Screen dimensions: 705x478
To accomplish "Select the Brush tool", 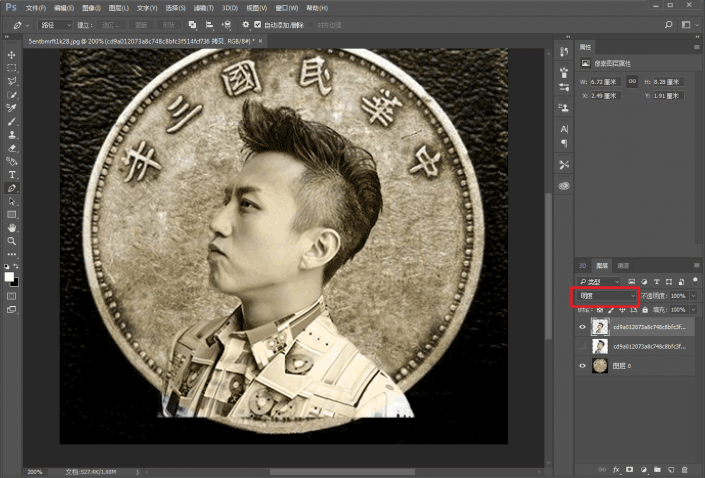I will tap(12, 121).
